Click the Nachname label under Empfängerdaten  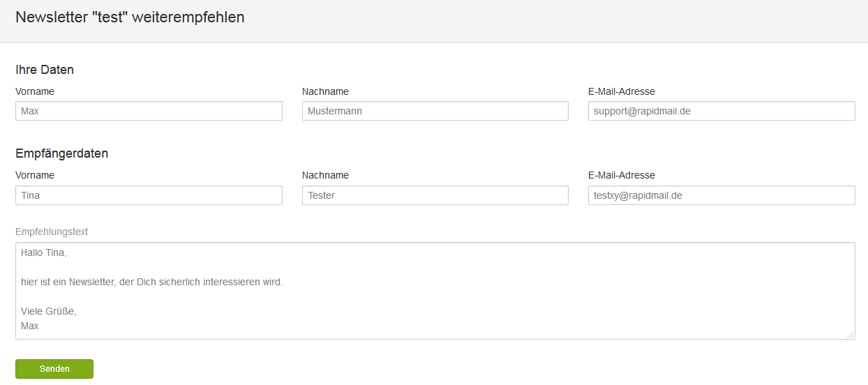(325, 175)
